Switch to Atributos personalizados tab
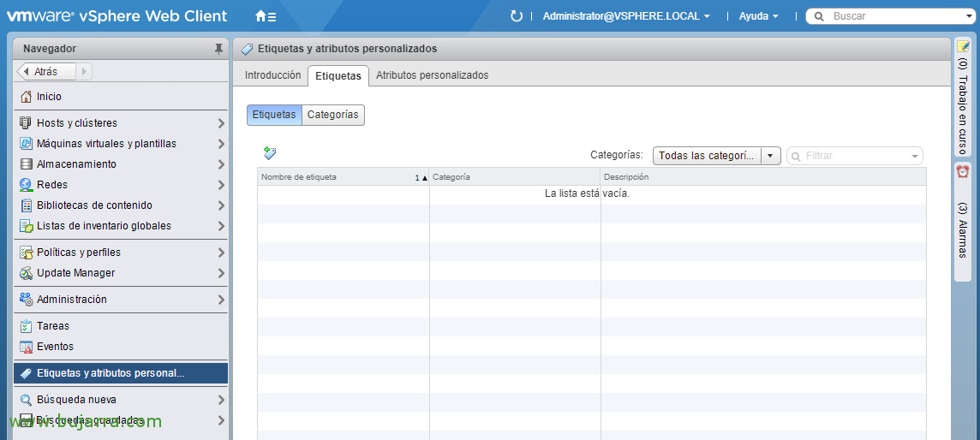This screenshot has width=980, height=440. tap(433, 74)
